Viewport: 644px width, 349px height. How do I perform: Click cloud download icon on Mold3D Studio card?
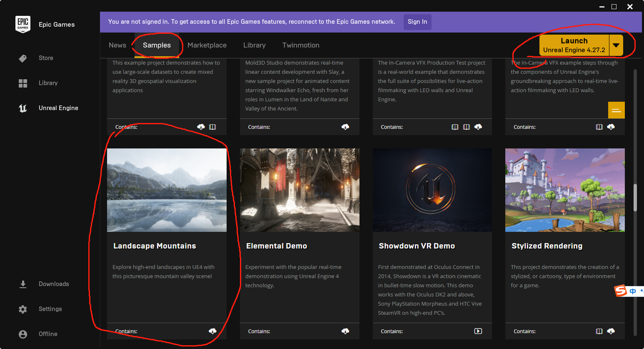pos(345,127)
